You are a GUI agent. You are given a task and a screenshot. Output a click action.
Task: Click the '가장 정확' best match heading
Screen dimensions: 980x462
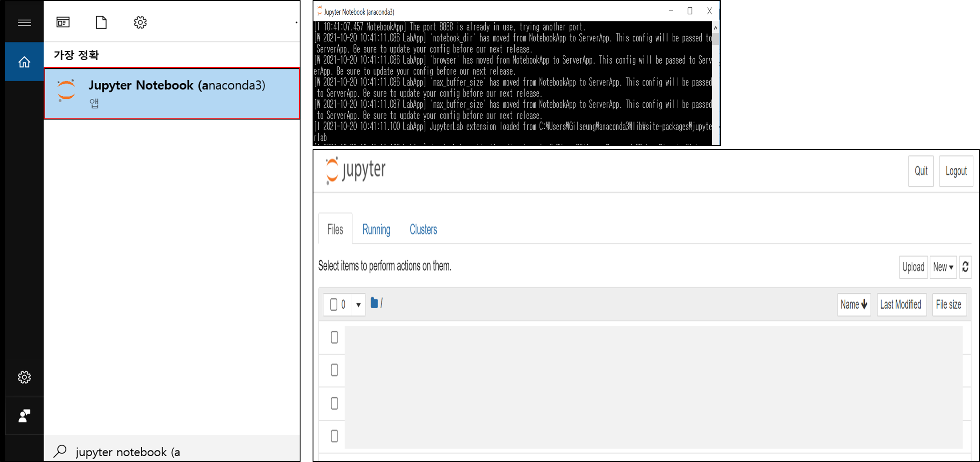coord(76,55)
